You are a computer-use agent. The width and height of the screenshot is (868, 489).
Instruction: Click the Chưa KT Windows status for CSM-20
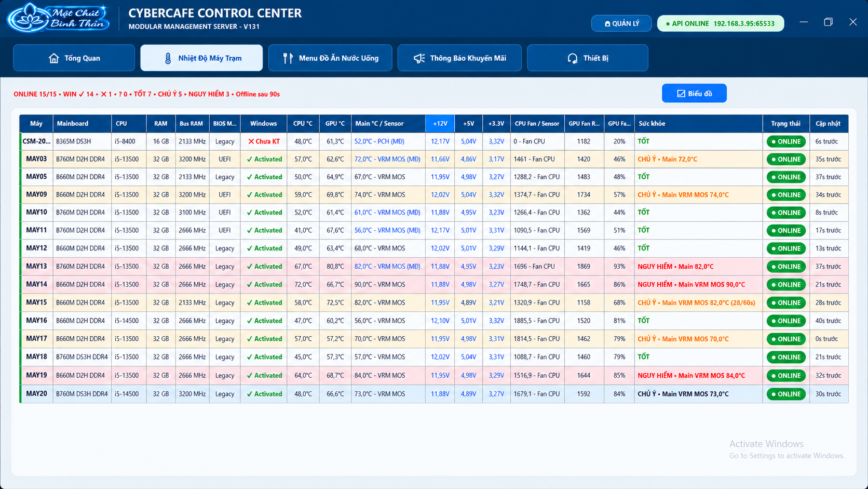point(264,141)
